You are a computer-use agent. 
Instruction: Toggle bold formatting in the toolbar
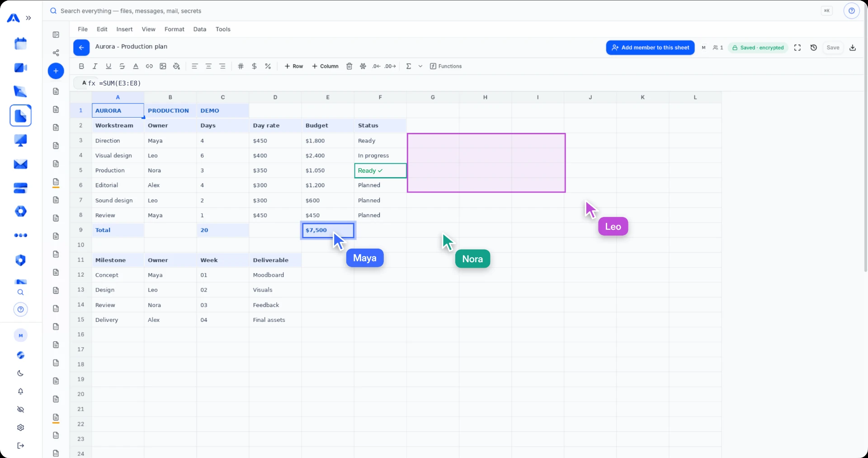pyautogui.click(x=81, y=66)
